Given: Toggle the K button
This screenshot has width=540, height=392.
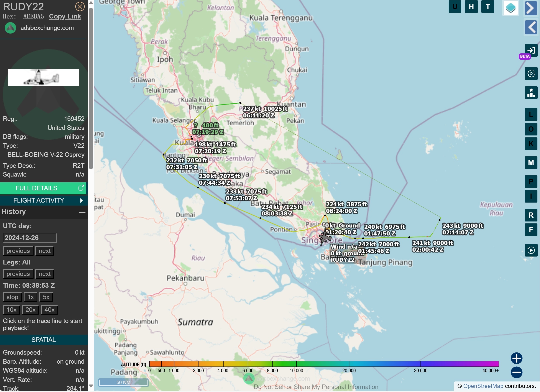Looking at the screenshot, I should click(x=531, y=144).
